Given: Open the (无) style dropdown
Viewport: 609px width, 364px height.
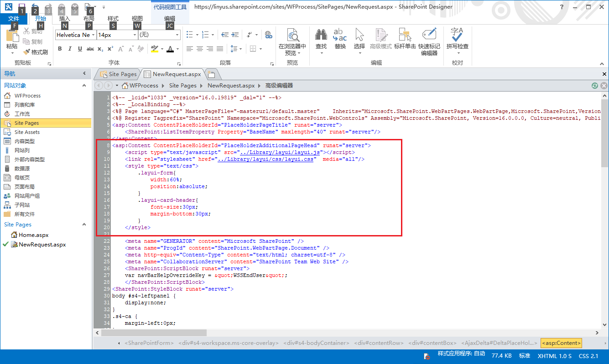Looking at the screenshot, I should coord(177,35).
